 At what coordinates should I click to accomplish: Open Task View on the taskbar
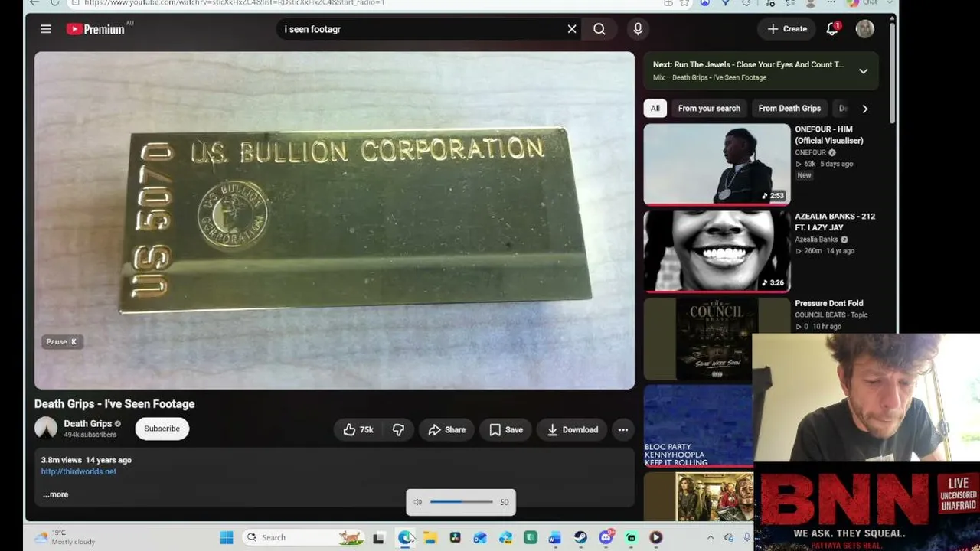point(378,538)
